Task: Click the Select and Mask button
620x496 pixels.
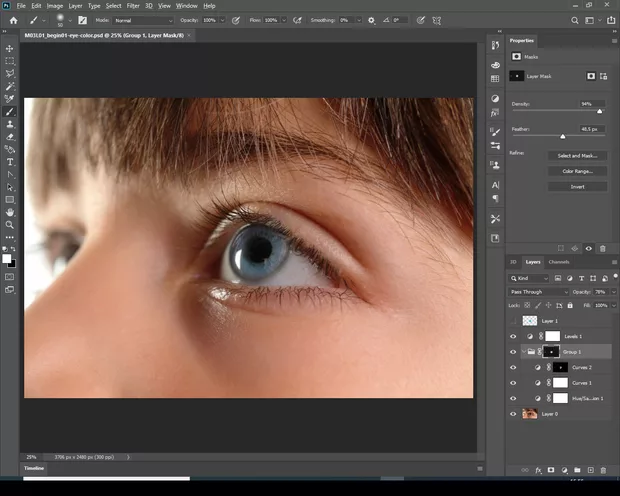Action: 577,156
